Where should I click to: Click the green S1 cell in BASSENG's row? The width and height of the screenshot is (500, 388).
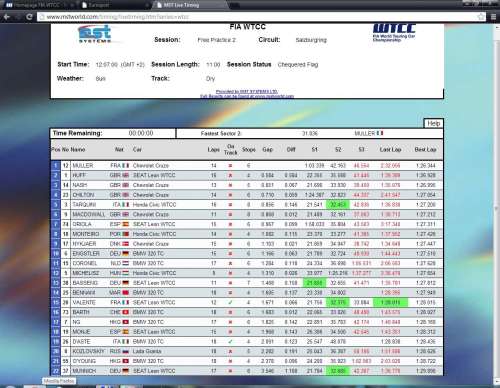tap(314, 283)
